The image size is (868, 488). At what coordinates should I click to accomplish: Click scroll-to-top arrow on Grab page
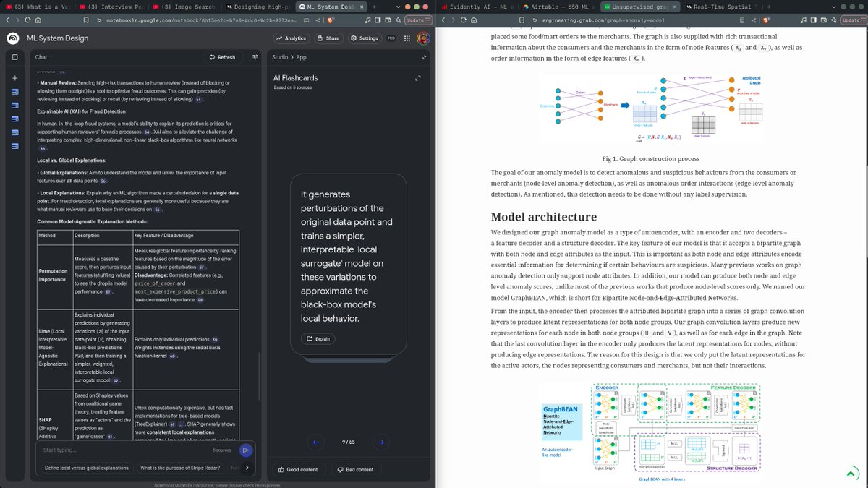pos(852,474)
